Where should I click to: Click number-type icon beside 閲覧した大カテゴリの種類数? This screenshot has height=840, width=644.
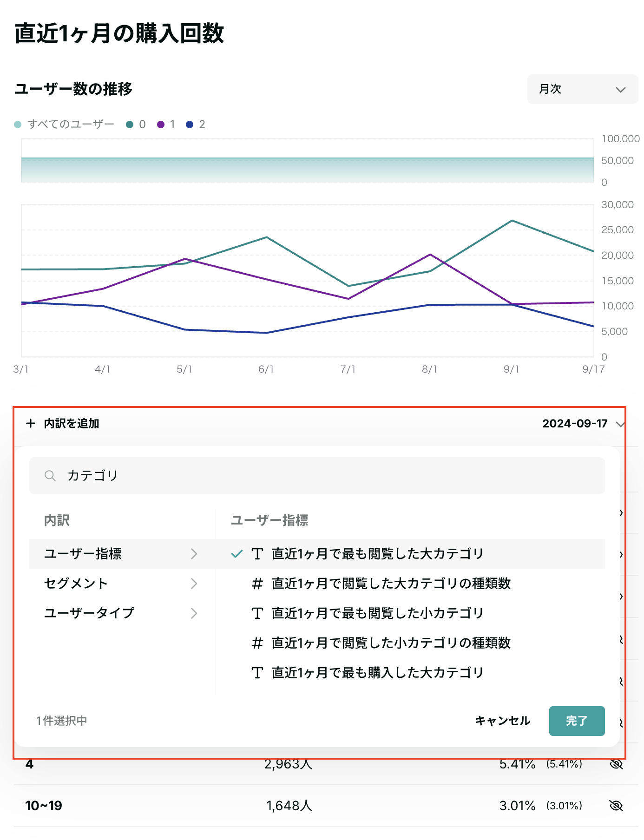257,584
